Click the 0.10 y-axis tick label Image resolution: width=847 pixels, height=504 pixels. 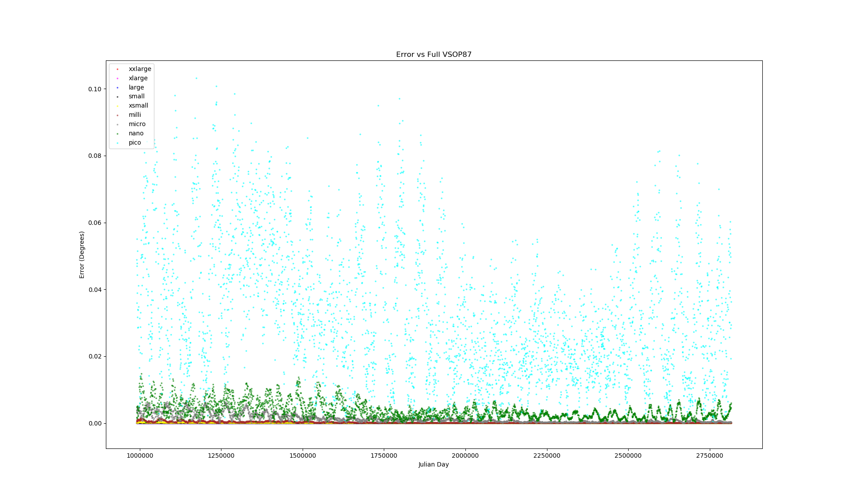94,89
